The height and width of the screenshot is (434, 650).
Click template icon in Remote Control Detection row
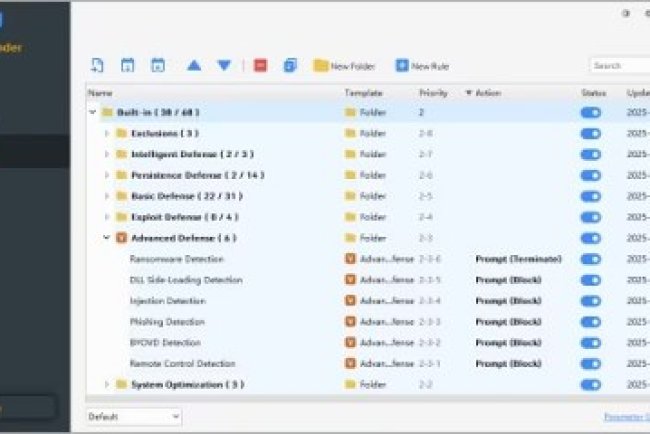350,364
